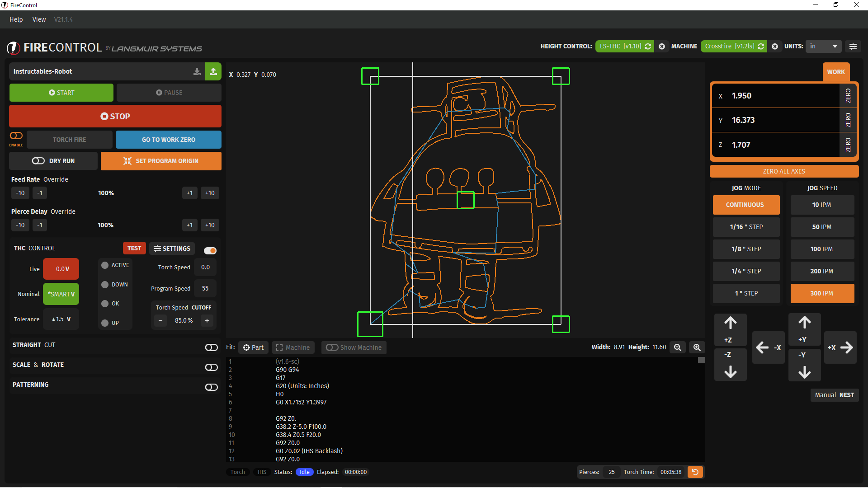Increase Torch Speed Cutoff with plus stepper
This screenshot has width=868, height=488.
(x=207, y=320)
